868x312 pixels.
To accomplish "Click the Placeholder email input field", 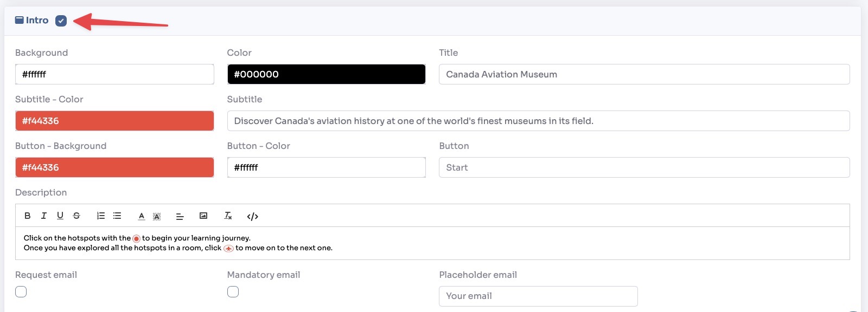I will point(538,296).
